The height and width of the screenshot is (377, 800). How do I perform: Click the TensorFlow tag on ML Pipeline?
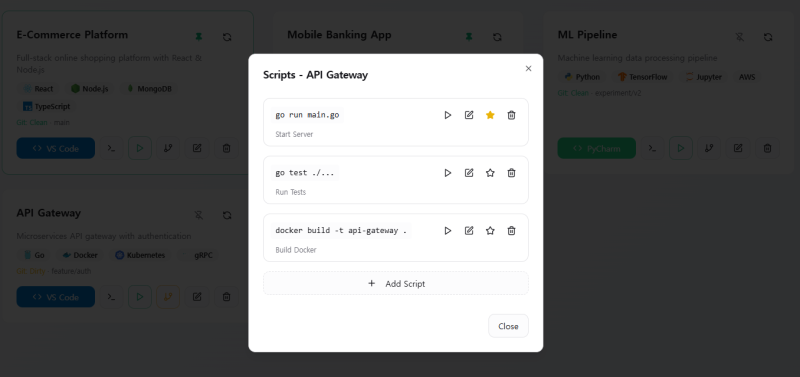[x=642, y=77]
